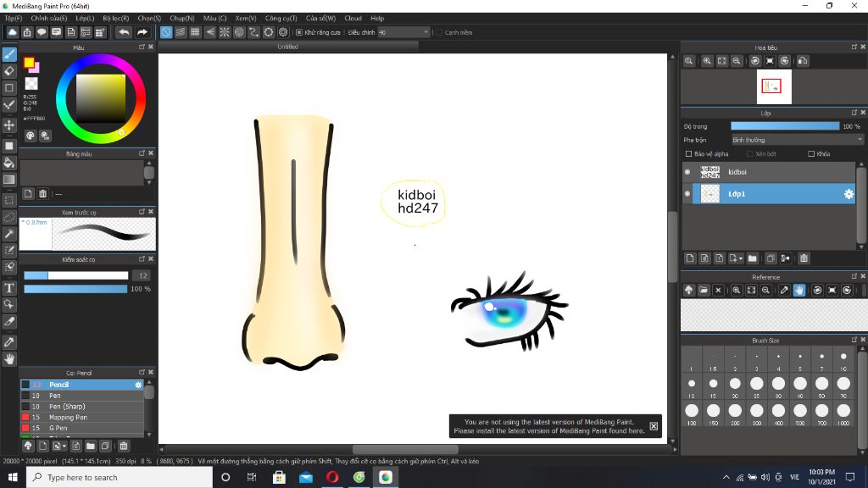Select the Eraser tool
Image resolution: width=868 pixels, height=488 pixels.
coord(9,71)
